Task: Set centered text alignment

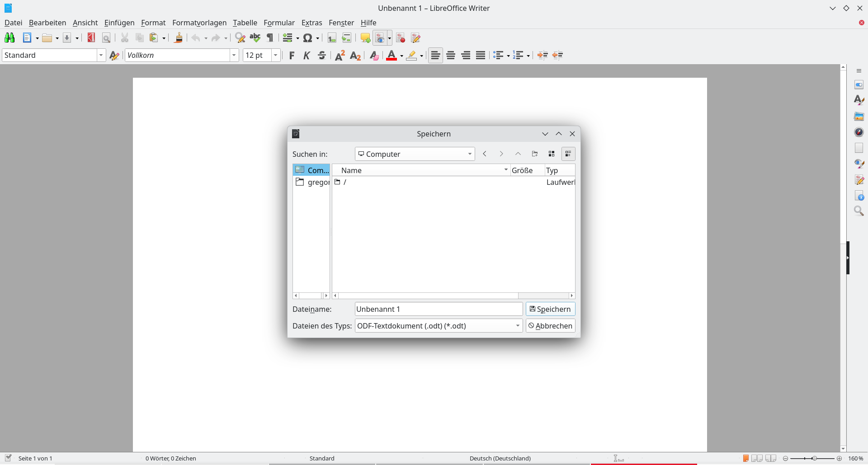Action: 451,55
